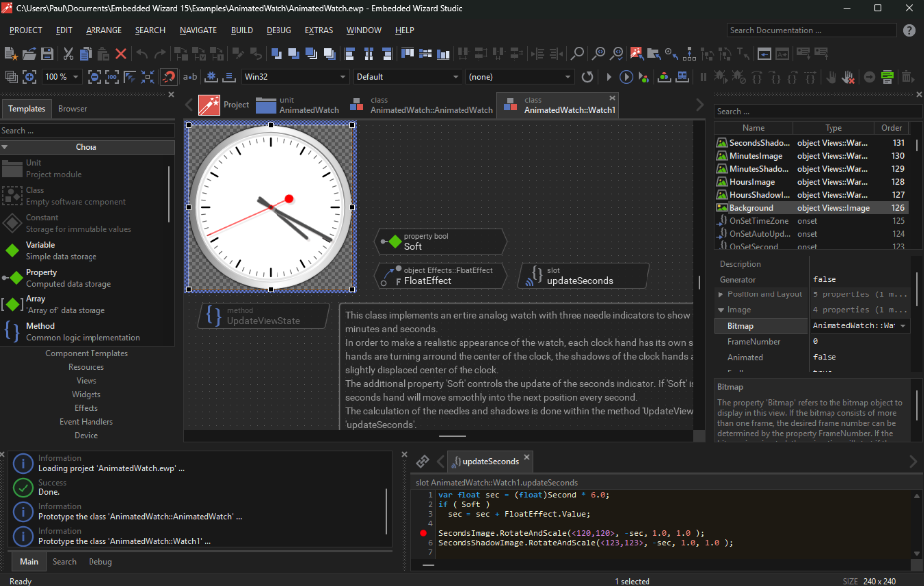The width and height of the screenshot is (924, 586).
Task: Toggle the red breakpoint on code line 5
Action: point(423,533)
